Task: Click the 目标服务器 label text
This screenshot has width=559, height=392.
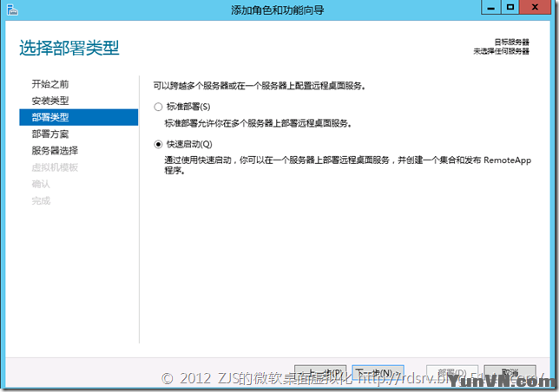Action: coord(511,42)
